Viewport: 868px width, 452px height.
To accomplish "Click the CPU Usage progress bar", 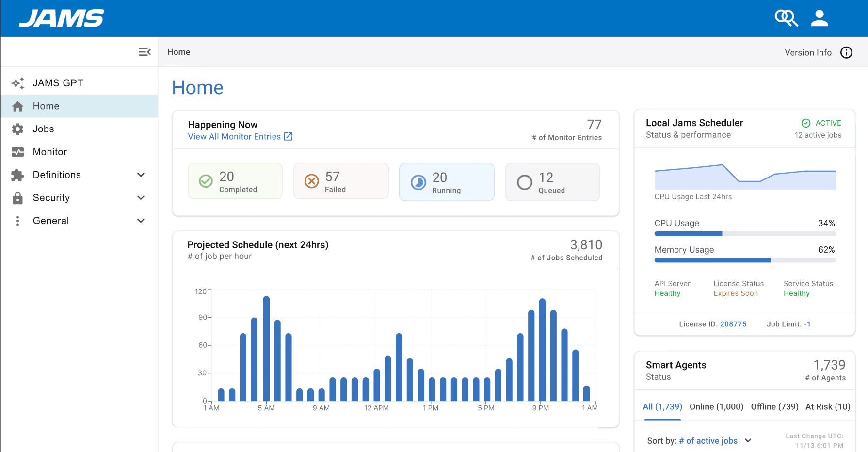I will 745,234.
